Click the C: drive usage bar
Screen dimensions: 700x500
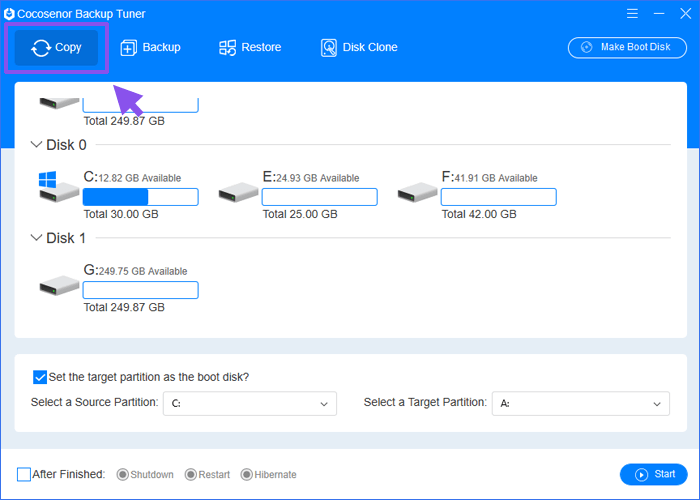[141, 197]
